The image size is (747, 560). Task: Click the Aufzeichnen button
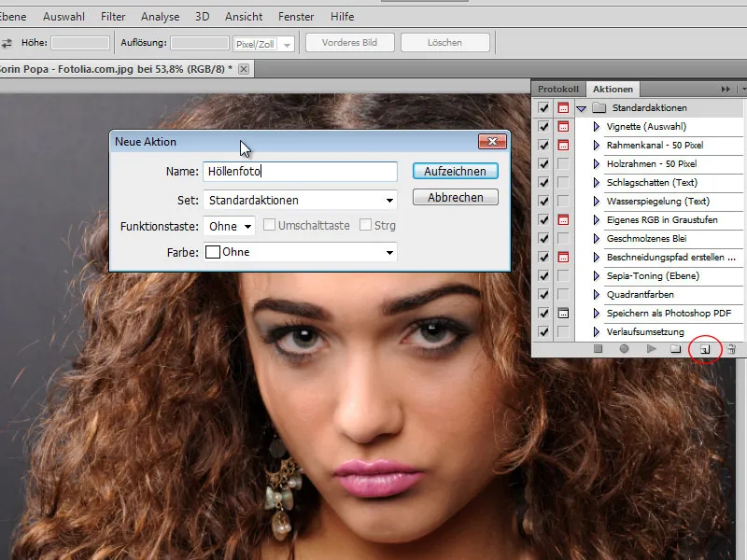[456, 172]
